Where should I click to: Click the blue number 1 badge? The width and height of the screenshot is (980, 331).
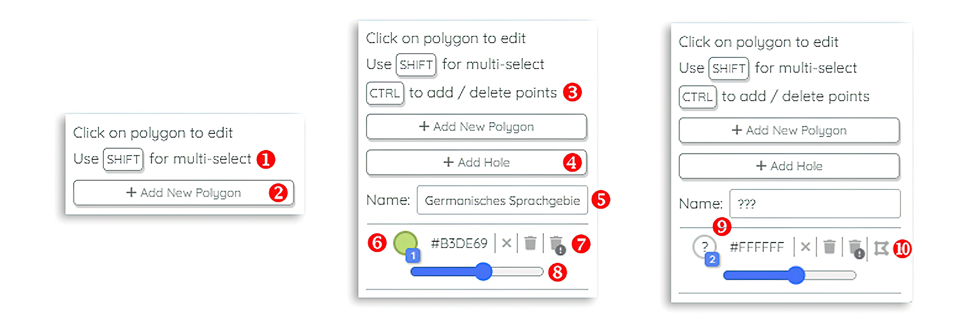413,256
